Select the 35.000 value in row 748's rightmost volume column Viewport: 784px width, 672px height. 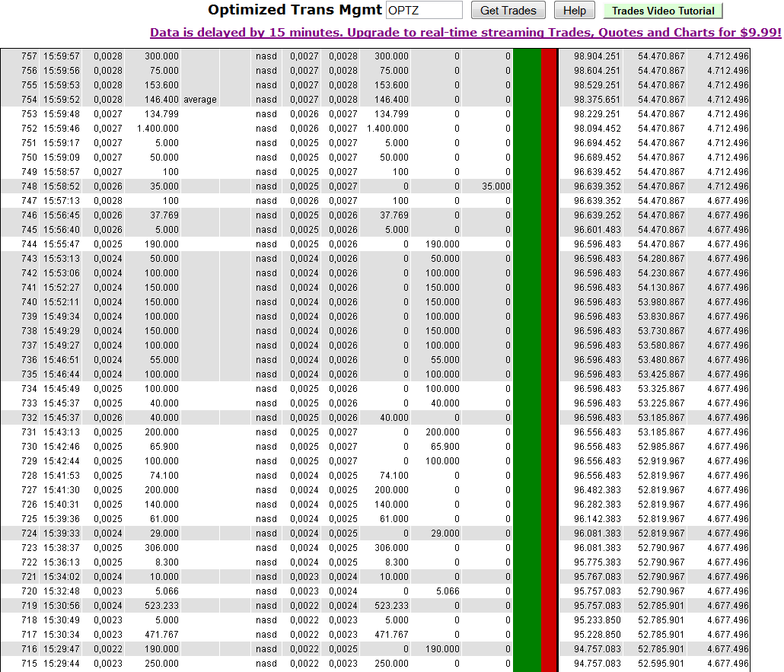[496, 186]
